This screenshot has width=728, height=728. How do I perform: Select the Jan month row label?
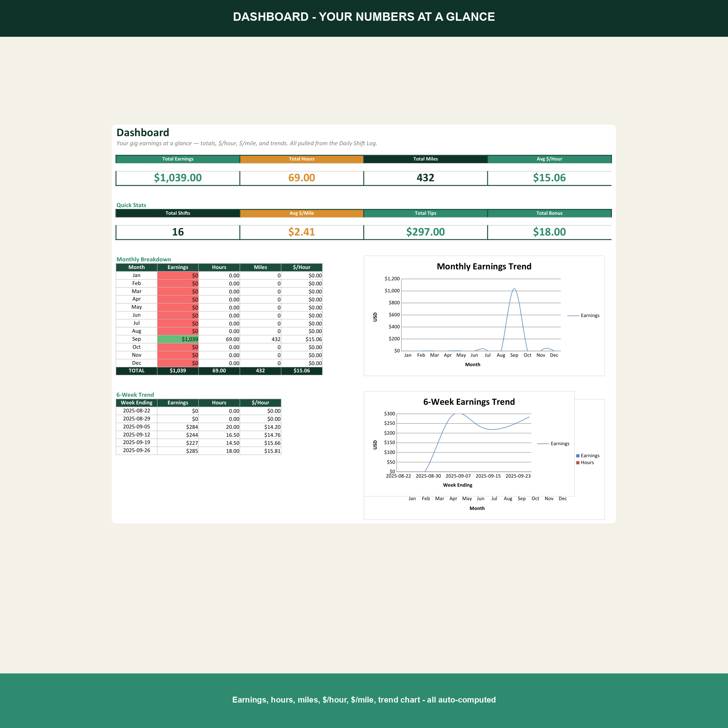point(136,276)
